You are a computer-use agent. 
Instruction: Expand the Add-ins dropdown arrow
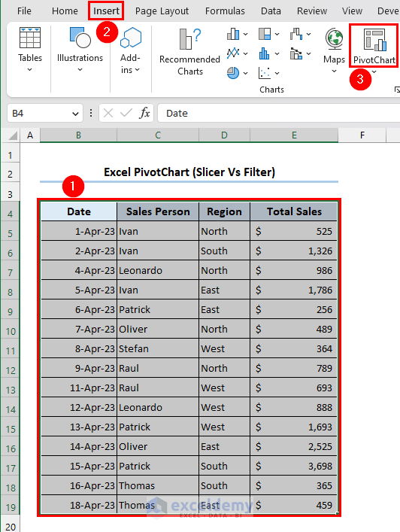point(138,70)
